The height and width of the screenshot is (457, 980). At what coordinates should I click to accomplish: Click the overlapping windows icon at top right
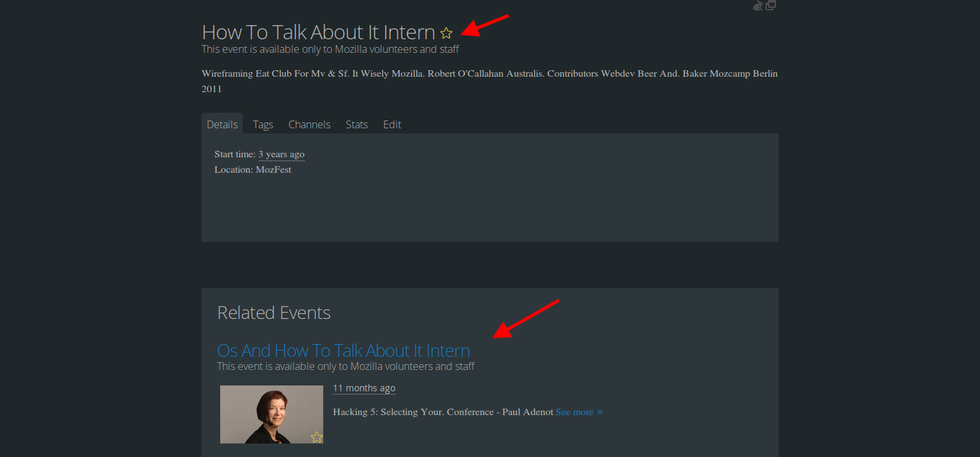click(x=771, y=5)
